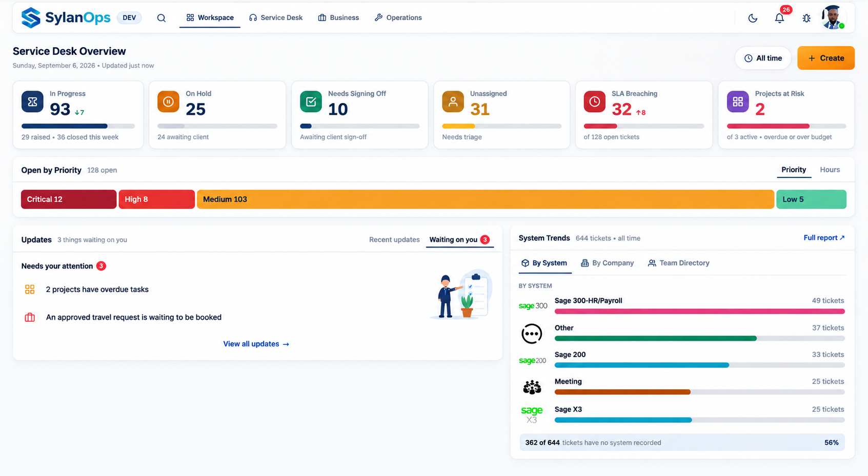Open the Service Desk nav tab
868x476 pixels.
pyautogui.click(x=276, y=17)
